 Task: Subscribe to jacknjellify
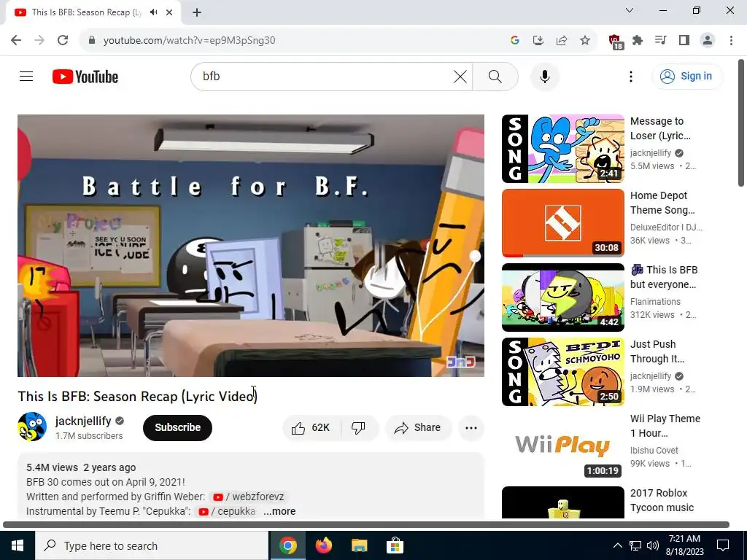[x=177, y=427]
